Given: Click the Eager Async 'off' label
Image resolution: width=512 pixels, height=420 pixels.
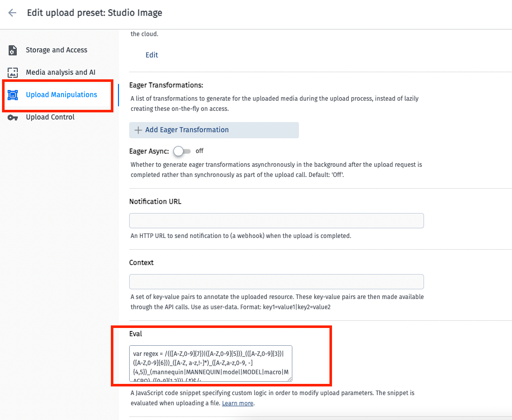Looking at the screenshot, I should click(x=199, y=151).
